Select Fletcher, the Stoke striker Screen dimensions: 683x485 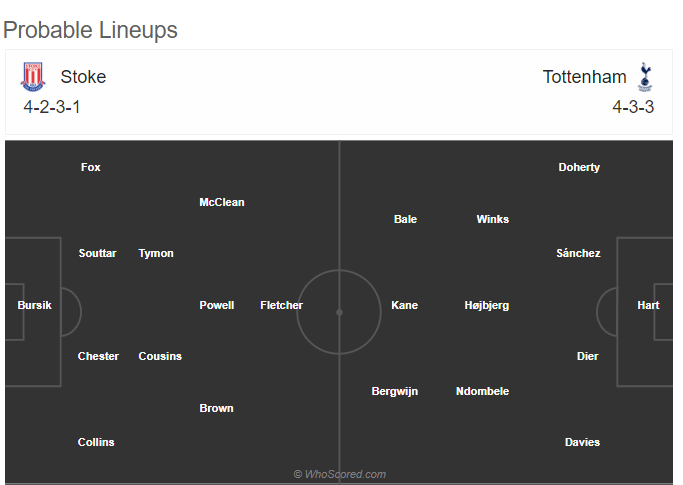pyautogui.click(x=281, y=305)
